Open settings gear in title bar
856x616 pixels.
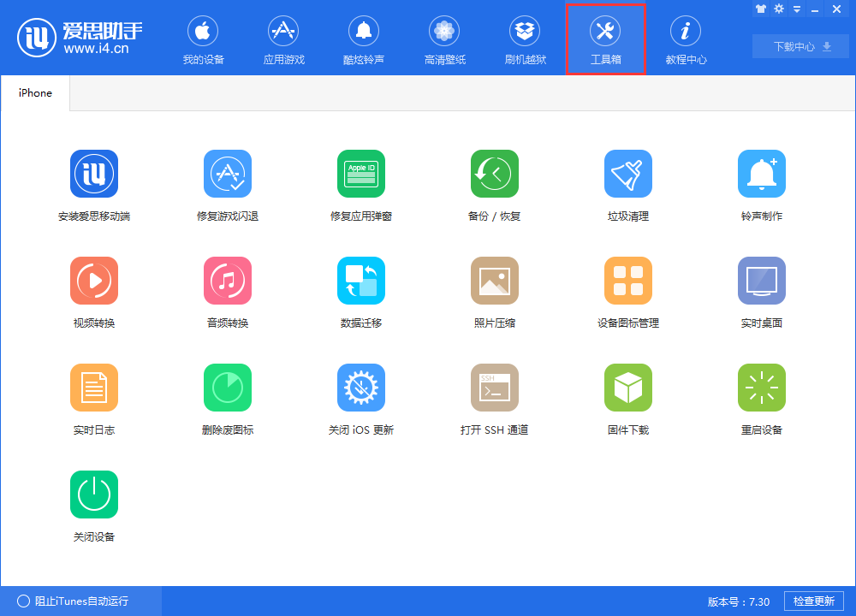(x=778, y=9)
